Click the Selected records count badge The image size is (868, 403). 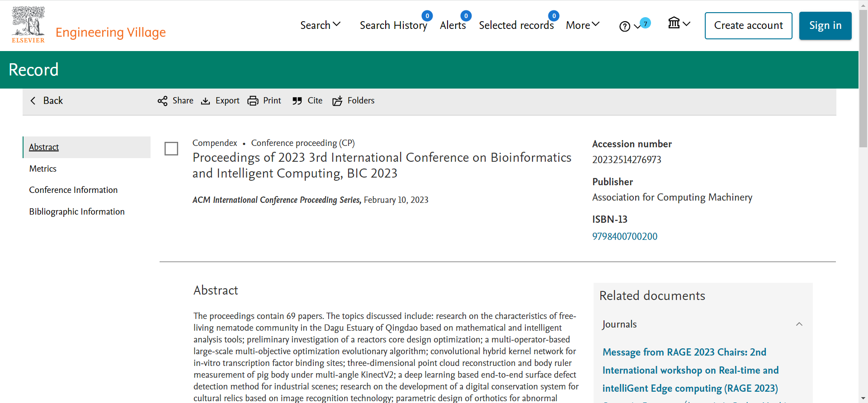[x=554, y=16]
